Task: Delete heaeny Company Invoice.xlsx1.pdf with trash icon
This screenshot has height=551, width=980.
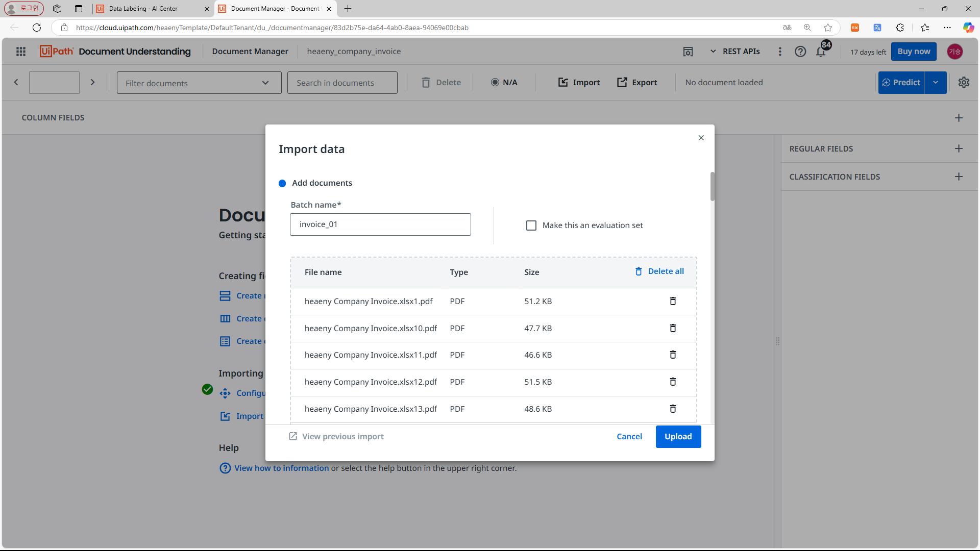Action: click(673, 301)
